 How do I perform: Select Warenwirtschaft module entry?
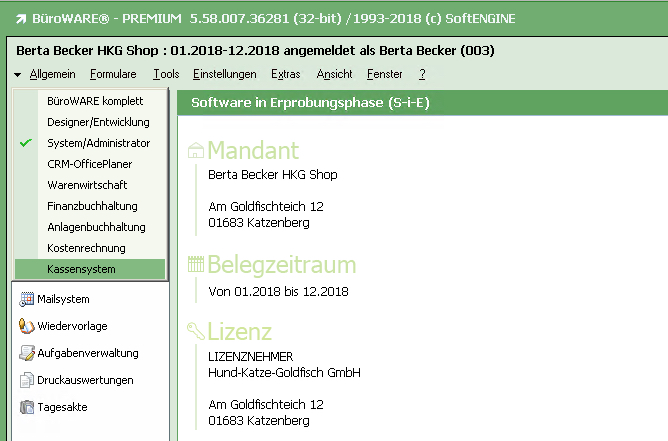(x=88, y=185)
